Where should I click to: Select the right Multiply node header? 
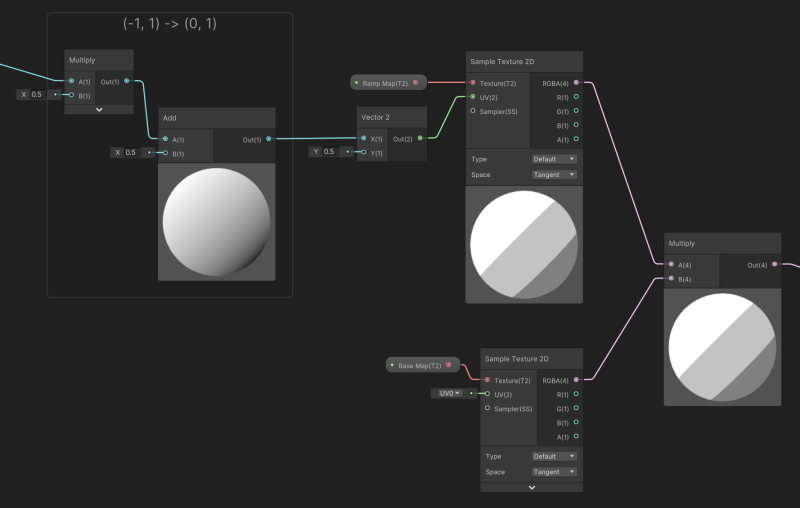[x=722, y=243]
